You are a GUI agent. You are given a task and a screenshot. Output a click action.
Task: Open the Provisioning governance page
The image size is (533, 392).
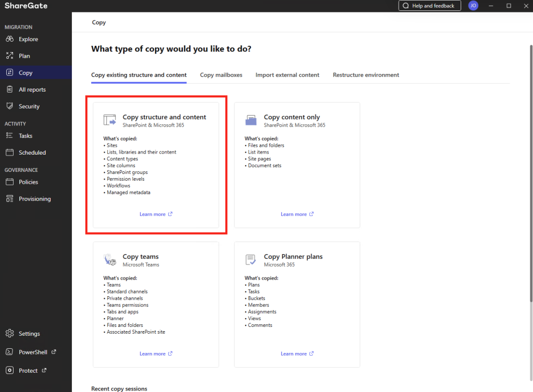36,198
